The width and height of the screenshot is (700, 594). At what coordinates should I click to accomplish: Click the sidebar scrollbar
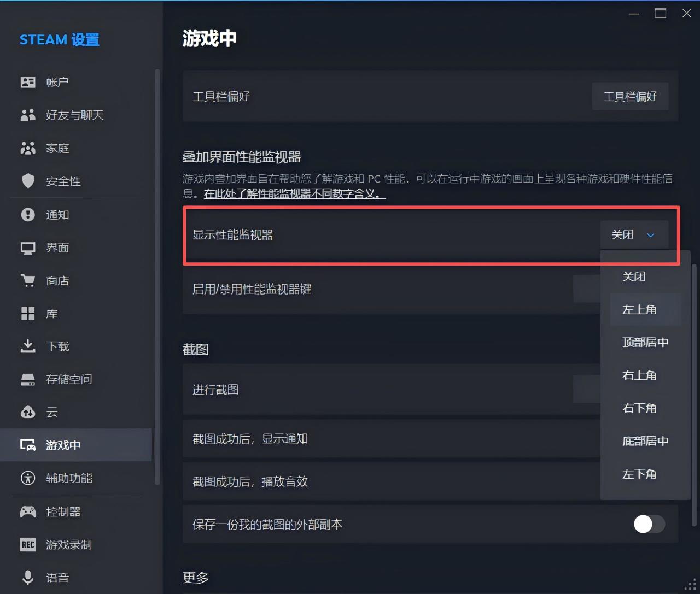coord(157,277)
